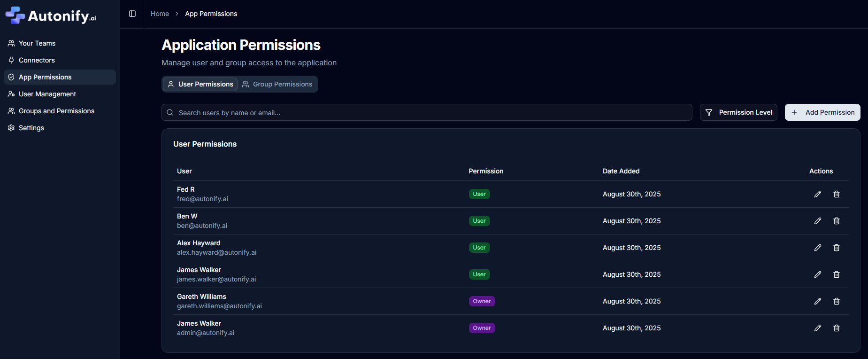Go to Home breadcrumb link
The image size is (868, 359).
click(x=160, y=14)
